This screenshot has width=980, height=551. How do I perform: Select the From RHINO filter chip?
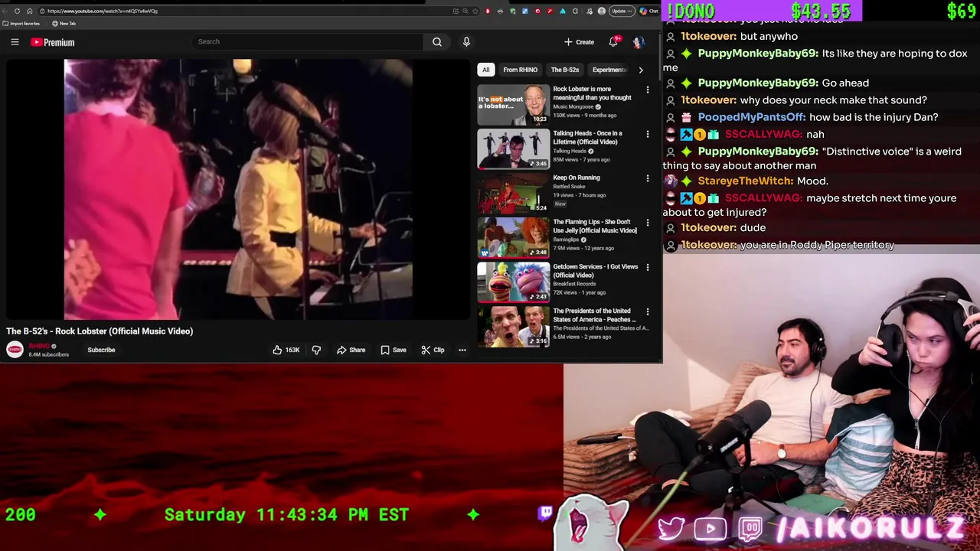520,70
